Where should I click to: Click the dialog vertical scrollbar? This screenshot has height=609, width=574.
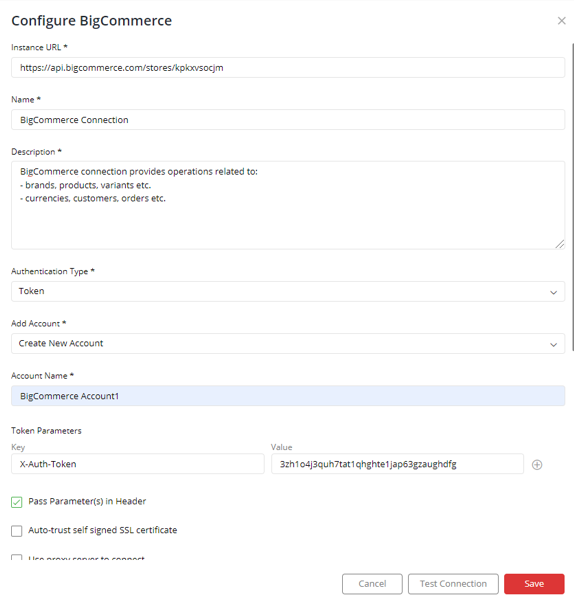tap(572, 196)
